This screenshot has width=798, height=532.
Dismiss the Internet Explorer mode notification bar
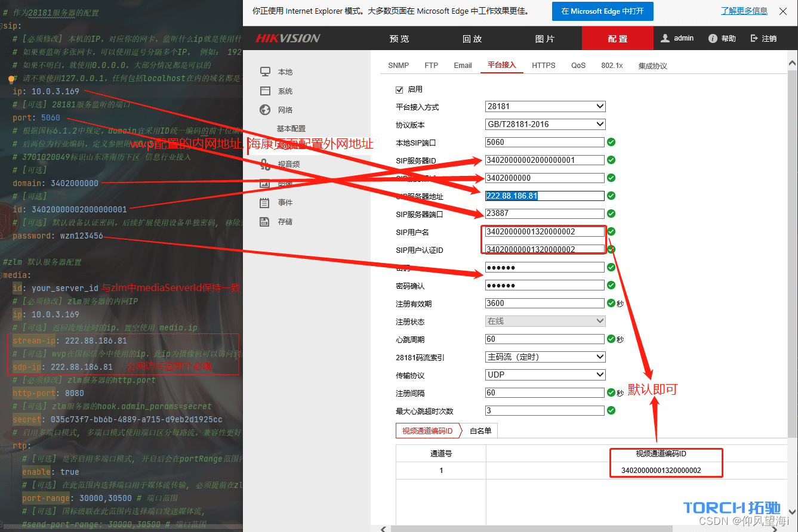(783, 11)
